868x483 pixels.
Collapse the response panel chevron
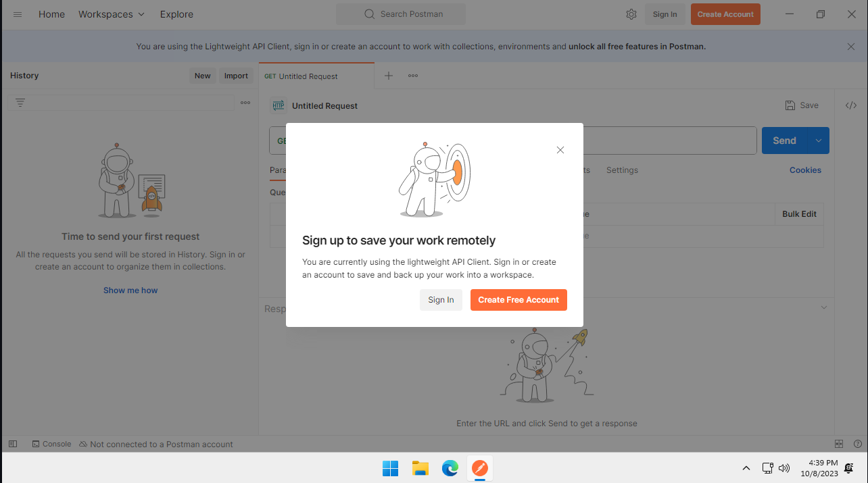[823, 307]
